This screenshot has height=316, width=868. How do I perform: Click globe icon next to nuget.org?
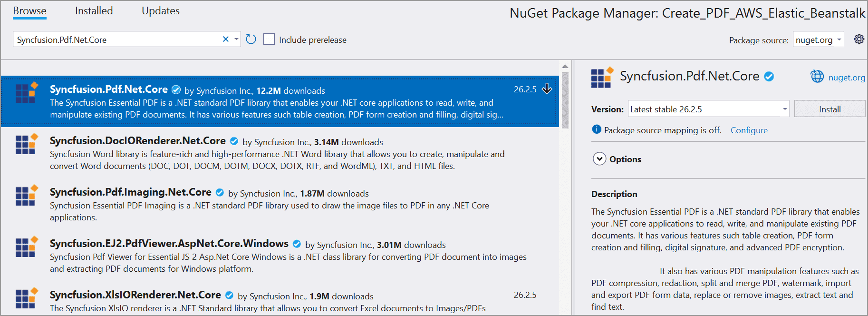(817, 76)
